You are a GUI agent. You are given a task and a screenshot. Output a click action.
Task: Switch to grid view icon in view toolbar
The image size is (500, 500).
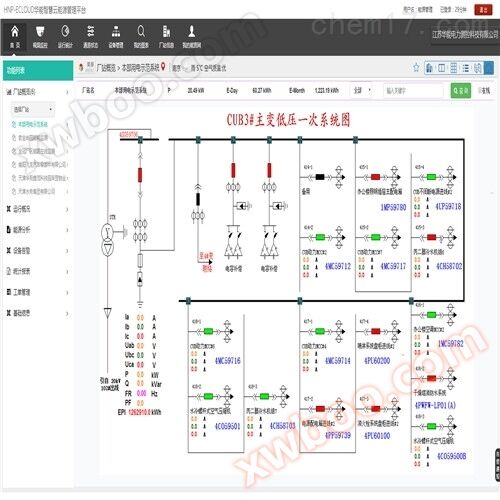(x=454, y=68)
